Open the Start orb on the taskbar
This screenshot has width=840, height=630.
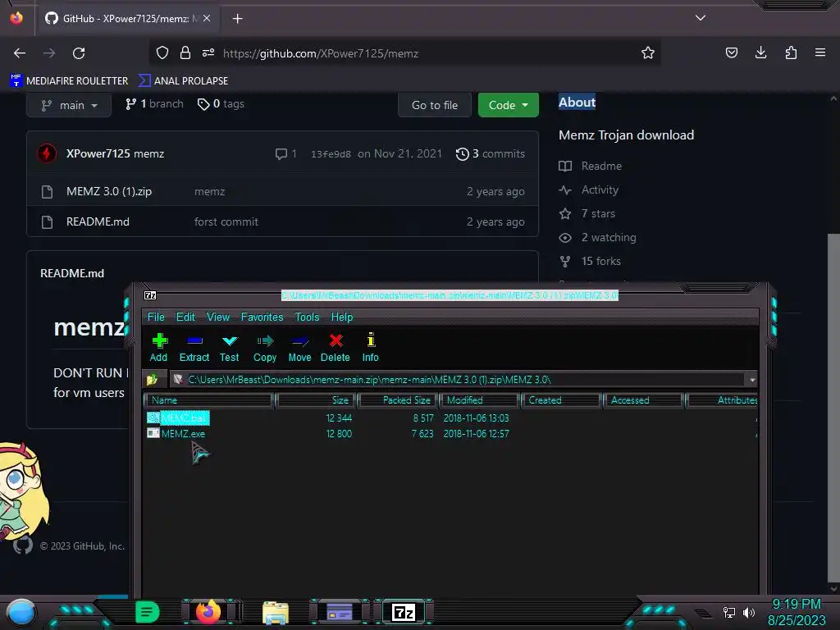click(21, 612)
